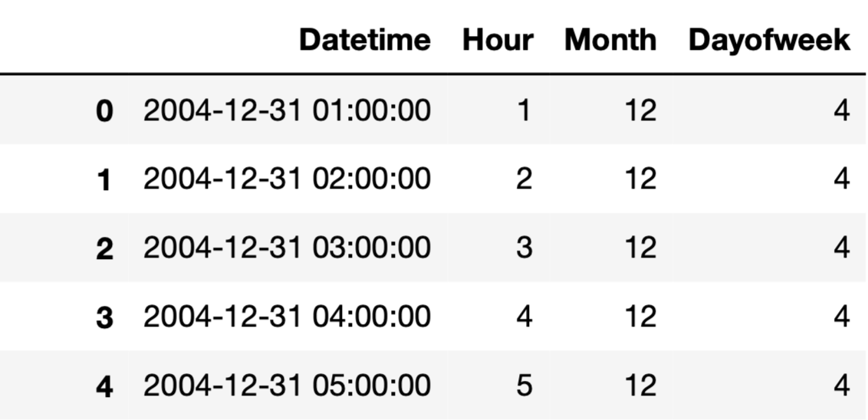Click row index 0
Screen dimensions: 868x420
[x=104, y=112]
